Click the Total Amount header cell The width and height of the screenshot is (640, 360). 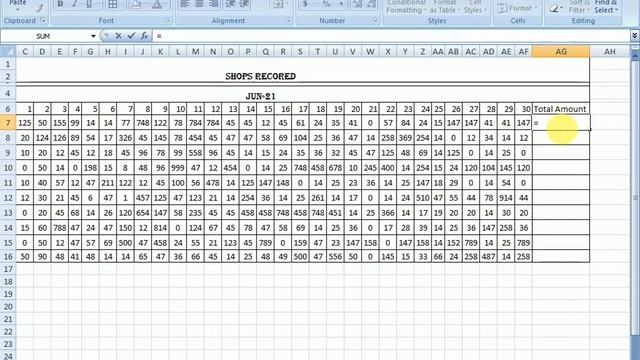point(561,109)
